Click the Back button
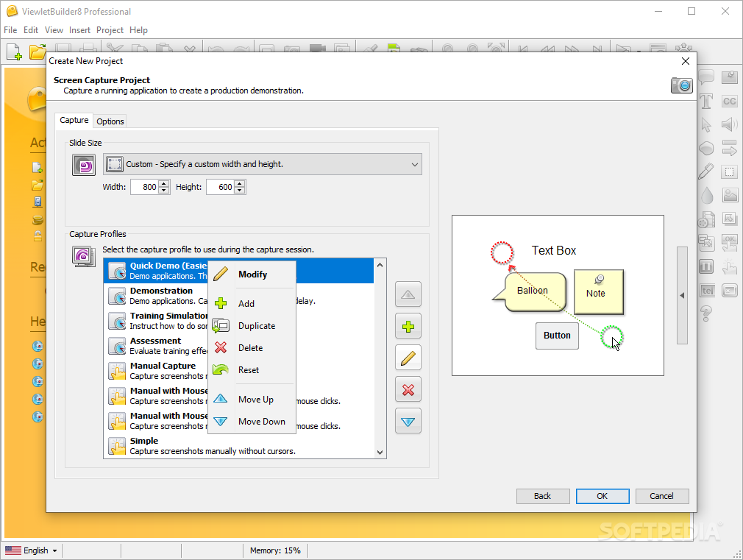Image resolution: width=743 pixels, height=560 pixels. pos(543,496)
